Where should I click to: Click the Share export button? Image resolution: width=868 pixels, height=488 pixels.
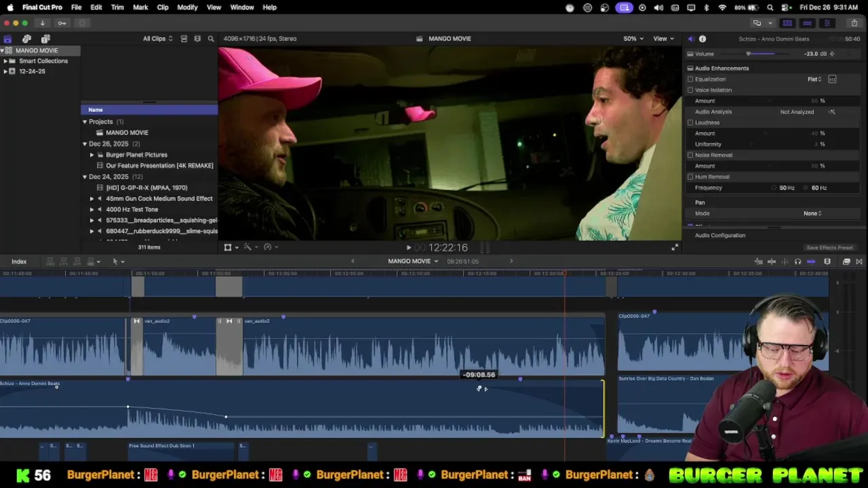coord(854,23)
